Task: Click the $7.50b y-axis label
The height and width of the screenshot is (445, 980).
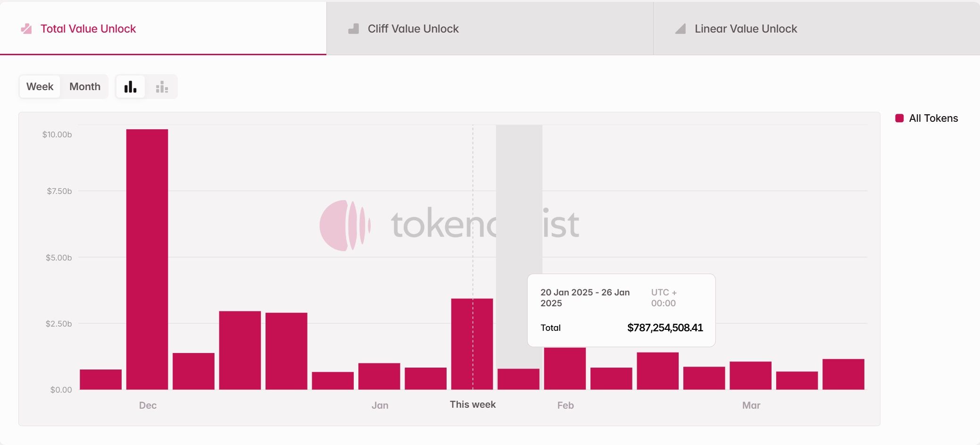Action: [x=59, y=191]
